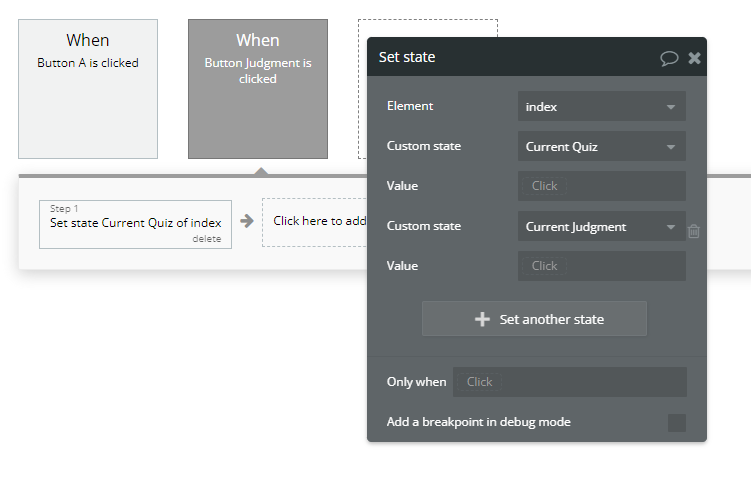Select the Button A is clicked event
751x483 pixels.
coord(88,88)
